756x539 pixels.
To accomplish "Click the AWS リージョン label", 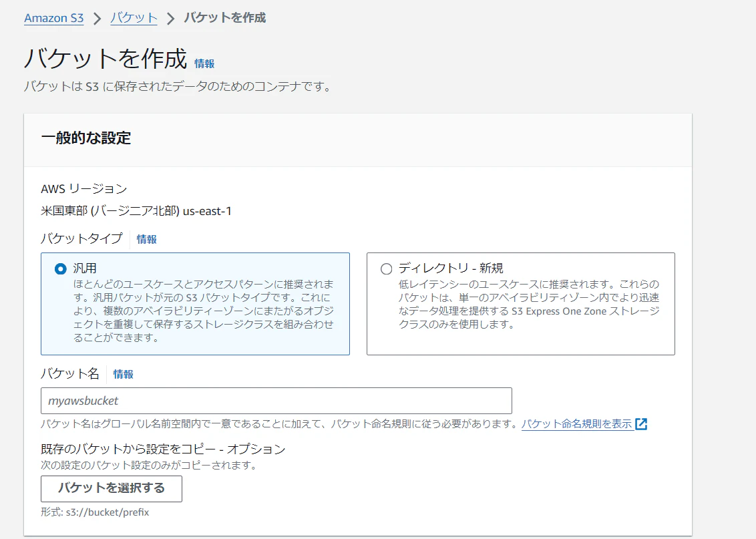I will pyautogui.click(x=84, y=188).
